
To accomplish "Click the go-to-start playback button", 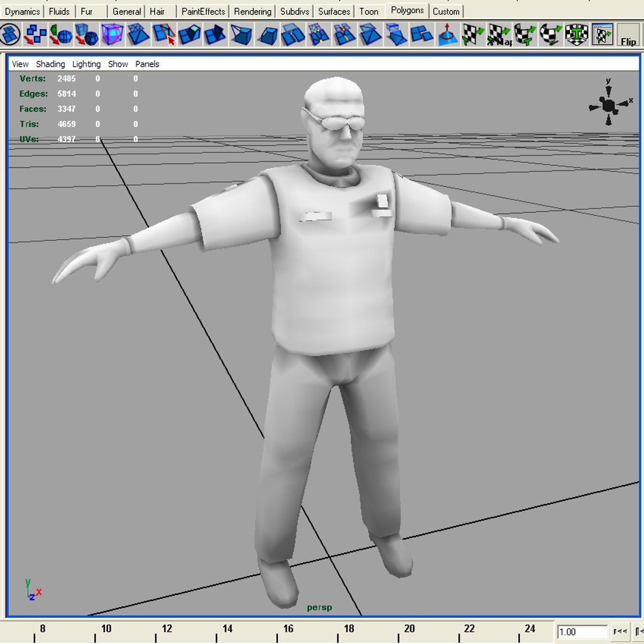I will coord(620,631).
